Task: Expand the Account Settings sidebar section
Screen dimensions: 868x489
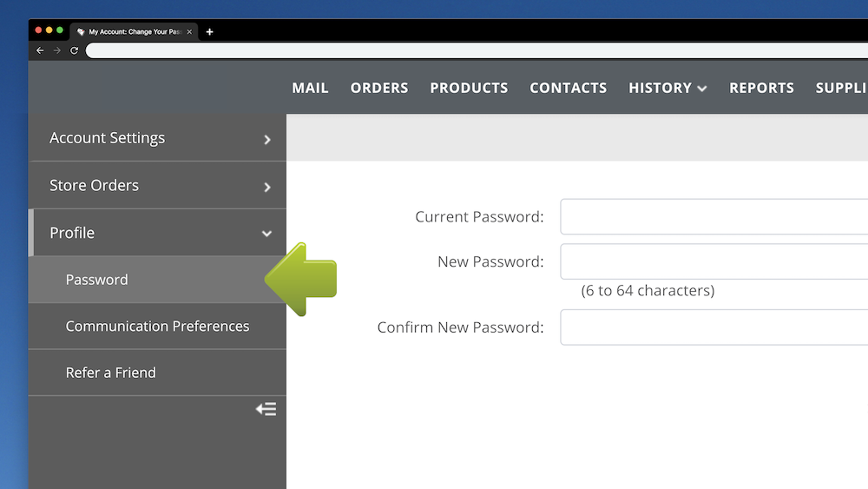Action: (157, 138)
